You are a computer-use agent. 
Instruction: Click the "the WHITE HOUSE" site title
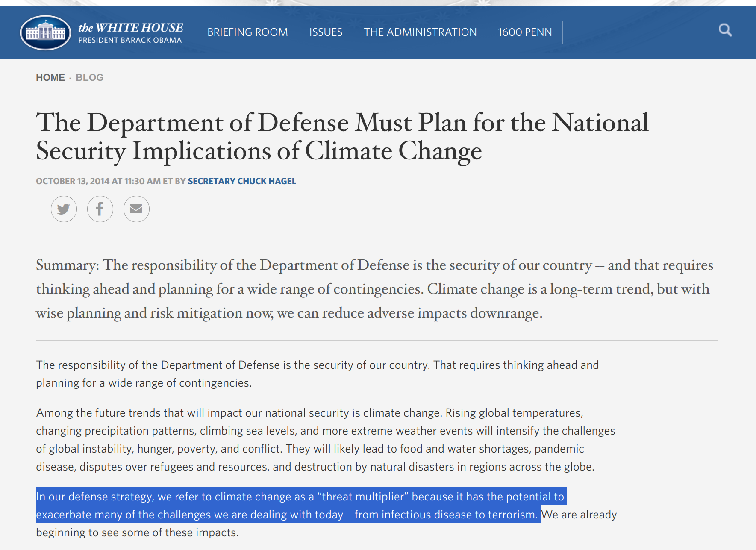point(130,28)
